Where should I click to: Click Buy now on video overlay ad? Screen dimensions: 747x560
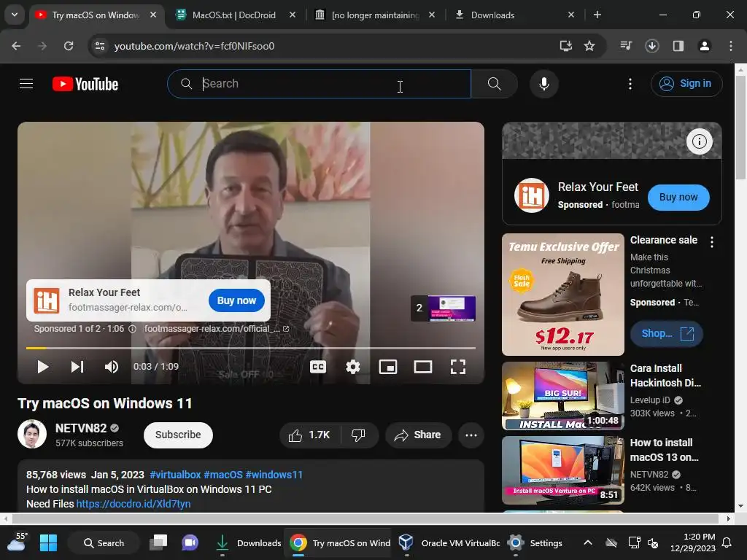coord(236,300)
